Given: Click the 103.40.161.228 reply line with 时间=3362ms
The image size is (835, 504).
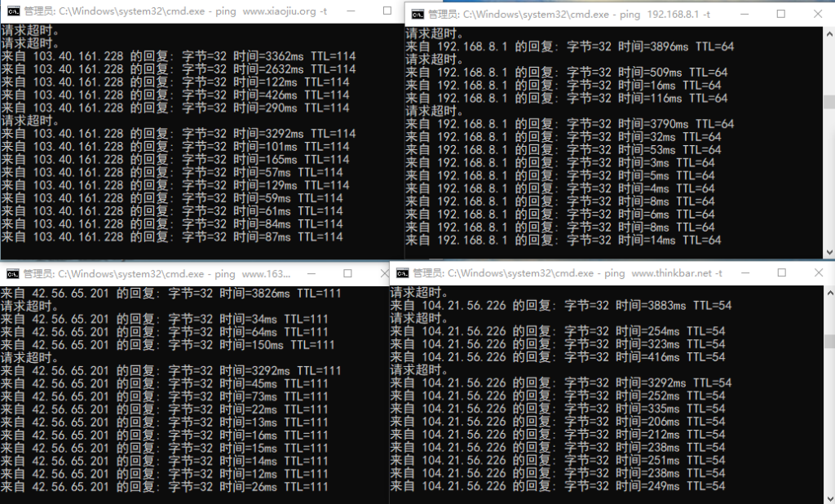Looking at the screenshot, I should click(x=179, y=56).
